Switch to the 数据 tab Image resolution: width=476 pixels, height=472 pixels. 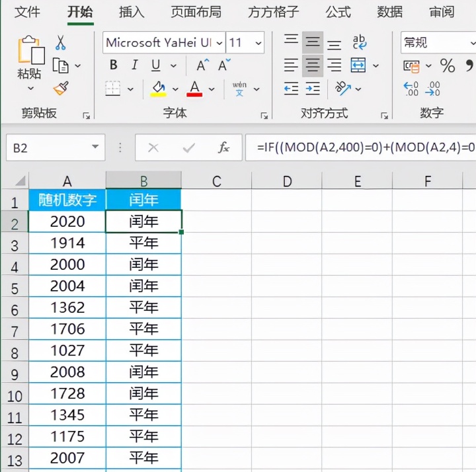click(x=390, y=12)
